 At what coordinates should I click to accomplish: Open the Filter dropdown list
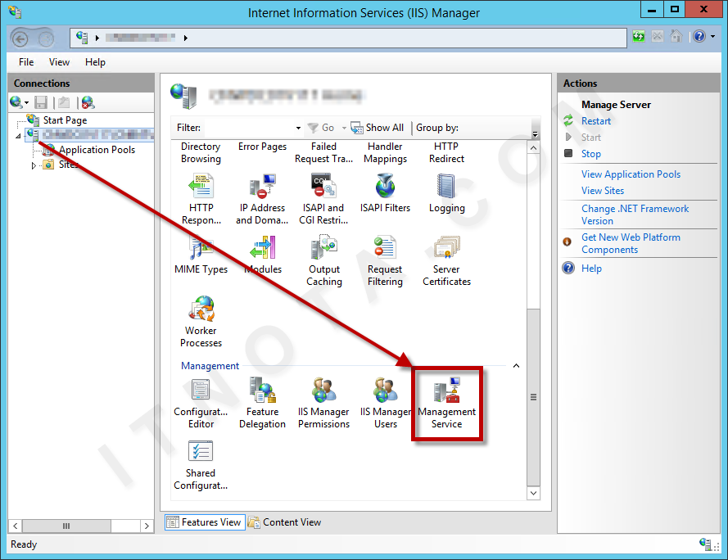[299, 128]
